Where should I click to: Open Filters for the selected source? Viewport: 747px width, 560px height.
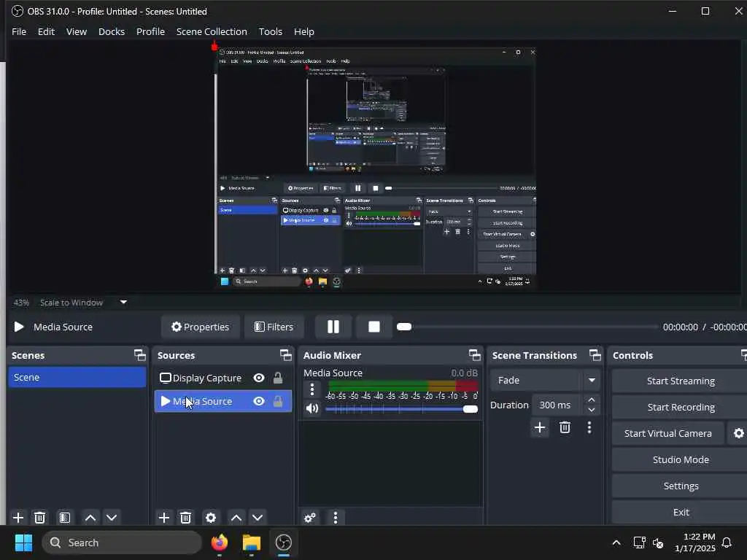click(x=274, y=327)
